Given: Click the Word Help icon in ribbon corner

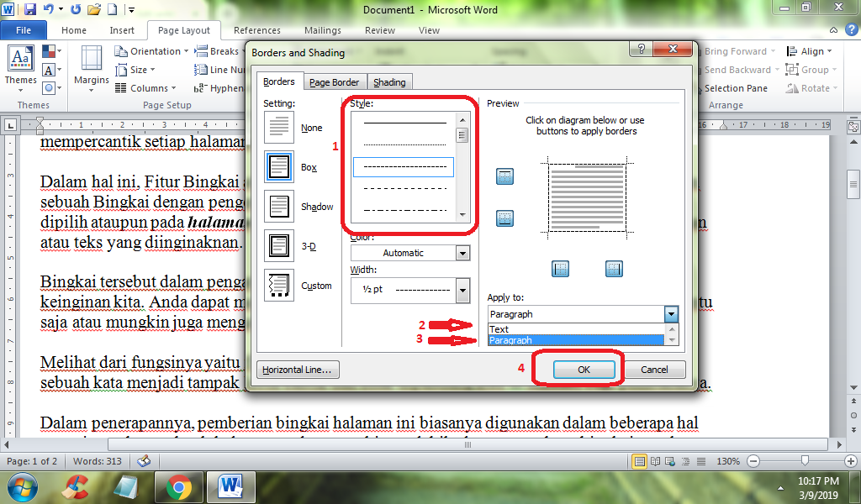Looking at the screenshot, I should click(x=853, y=30).
